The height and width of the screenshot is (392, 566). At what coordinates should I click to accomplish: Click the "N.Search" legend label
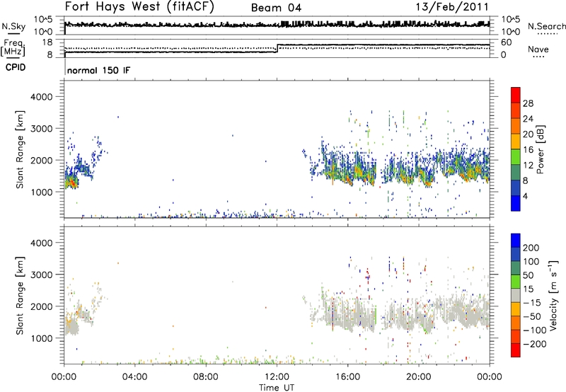[546, 26]
